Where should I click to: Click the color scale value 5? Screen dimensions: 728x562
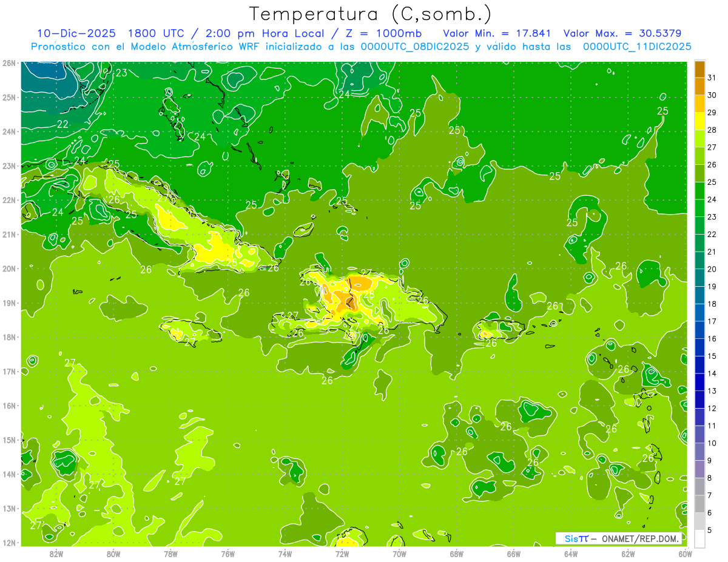(710, 530)
